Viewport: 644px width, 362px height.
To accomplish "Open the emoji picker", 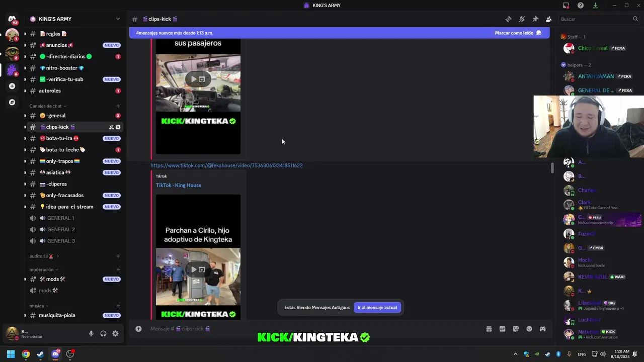I will pyautogui.click(x=529, y=329).
